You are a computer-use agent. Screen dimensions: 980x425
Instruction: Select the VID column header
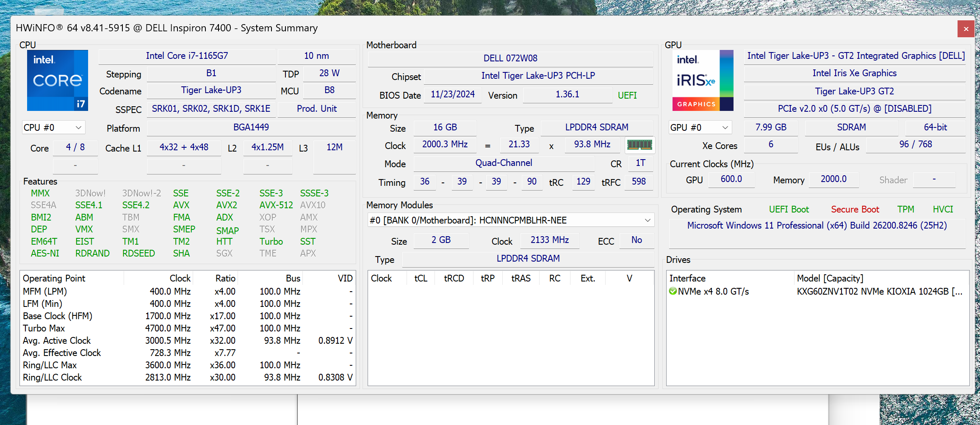tap(329, 278)
